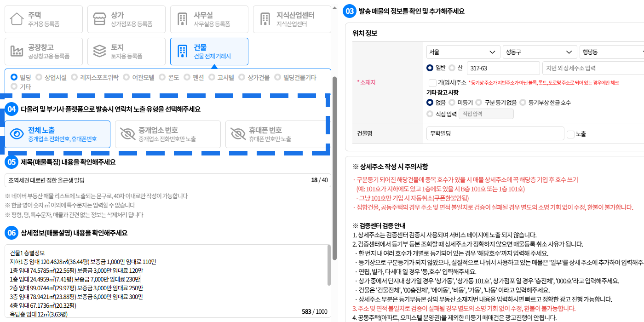The width and height of the screenshot is (644, 322).
Task: Choose the 지식산업센터 building icon
Action: tap(265, 19)
